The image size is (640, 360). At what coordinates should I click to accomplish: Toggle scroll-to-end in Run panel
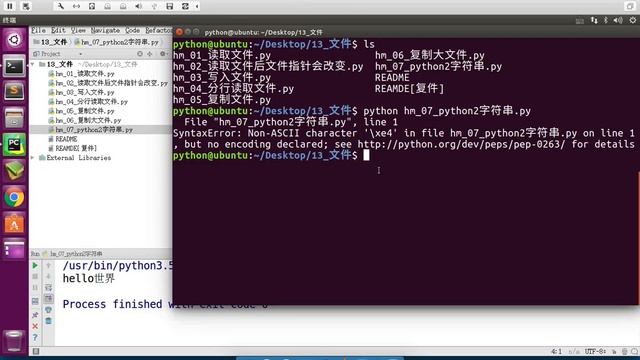(49, 299)
